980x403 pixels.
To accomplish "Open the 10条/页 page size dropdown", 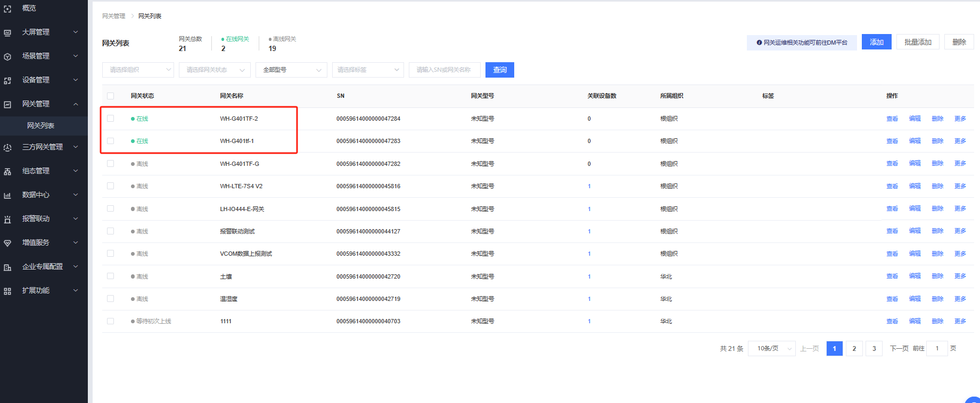I will coord(771,349).
